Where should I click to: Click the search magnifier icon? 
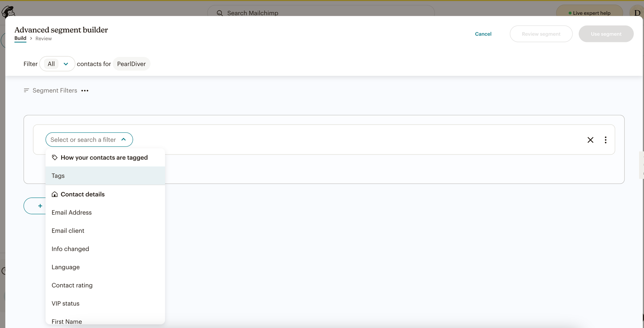[x=220, y=13]
